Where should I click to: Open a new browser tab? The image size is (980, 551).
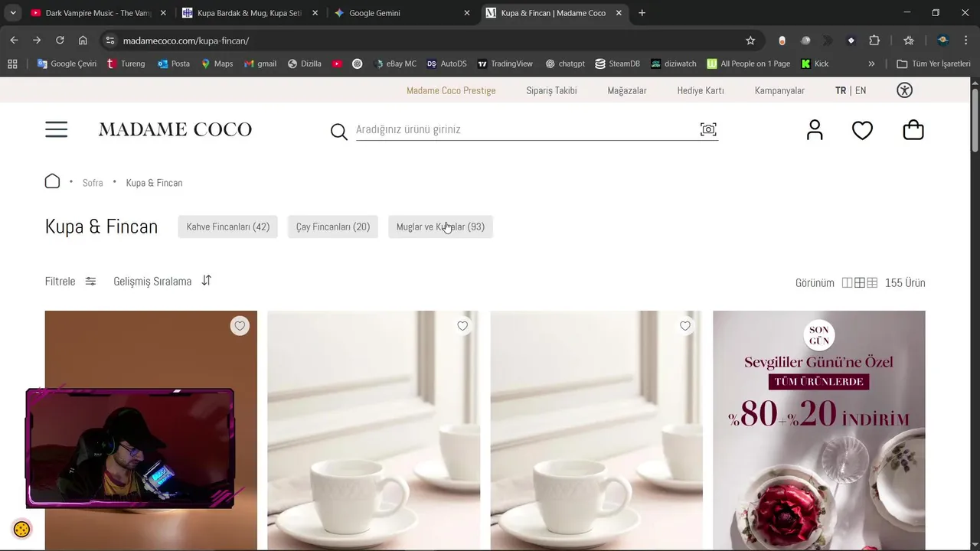coord(642,13)
